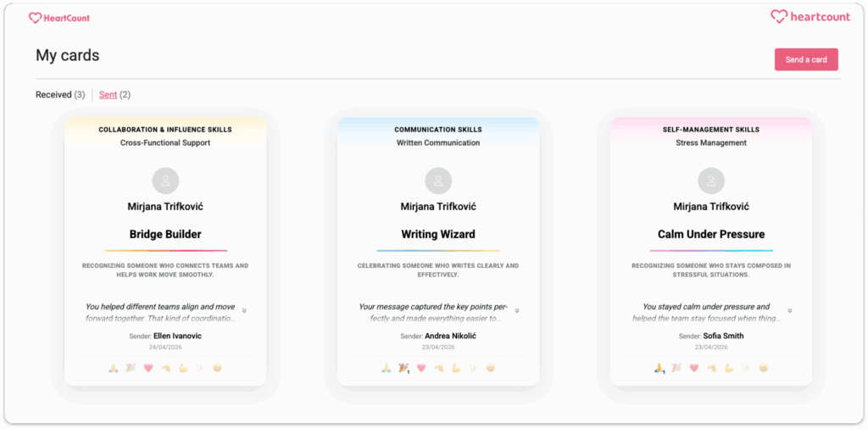
Task: React with sparkles on Writing Wizard card
Action: coord(473,368)
